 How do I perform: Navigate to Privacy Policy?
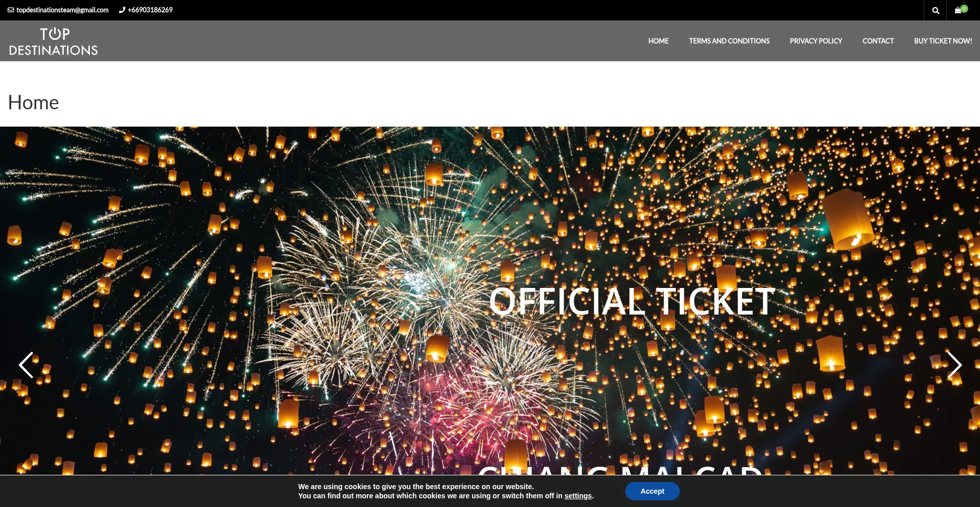816,41
